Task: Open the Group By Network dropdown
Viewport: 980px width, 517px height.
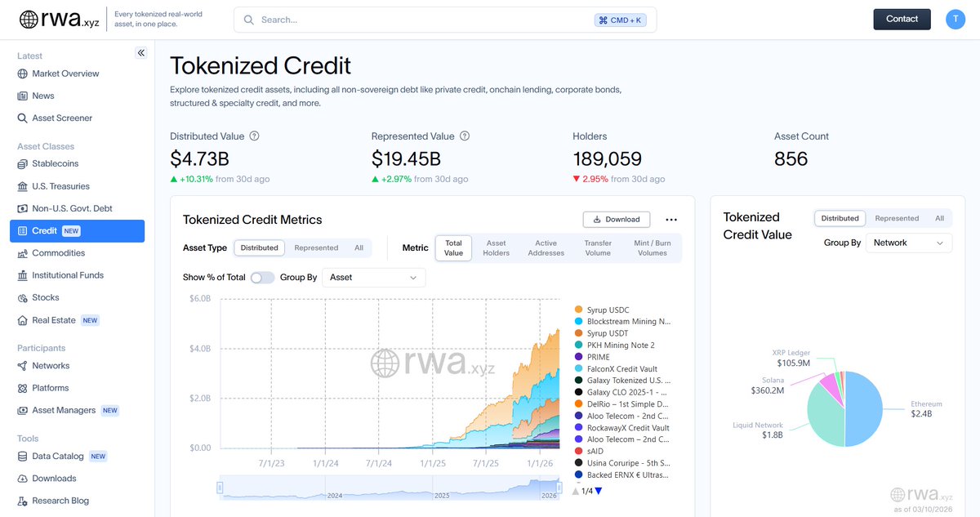Action: [908, 243]
